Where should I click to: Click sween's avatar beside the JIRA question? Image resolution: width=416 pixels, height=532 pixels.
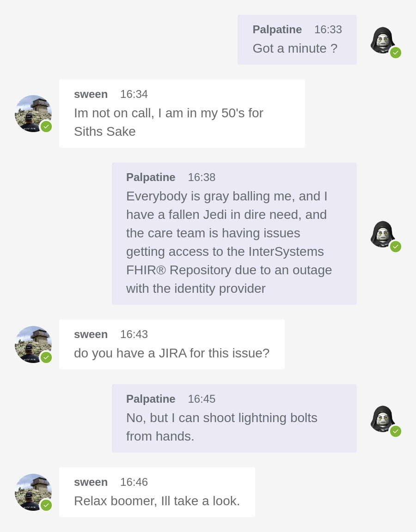[32, 344]
